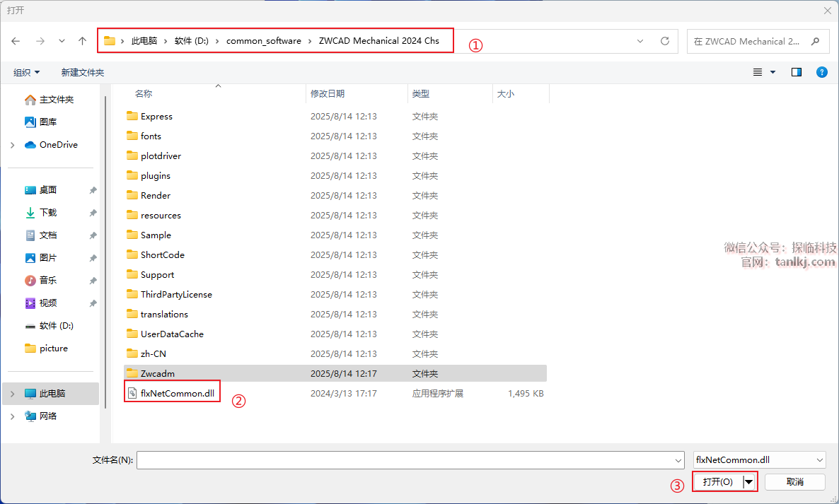839x504 pixels.
Task: Expand the 网络 tree node
Action: point(12,416)
